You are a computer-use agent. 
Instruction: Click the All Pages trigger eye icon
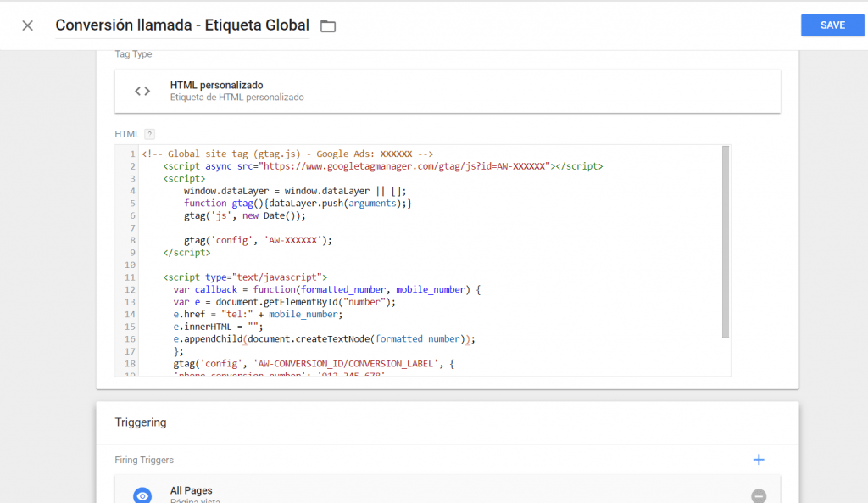tap(142, 495)
